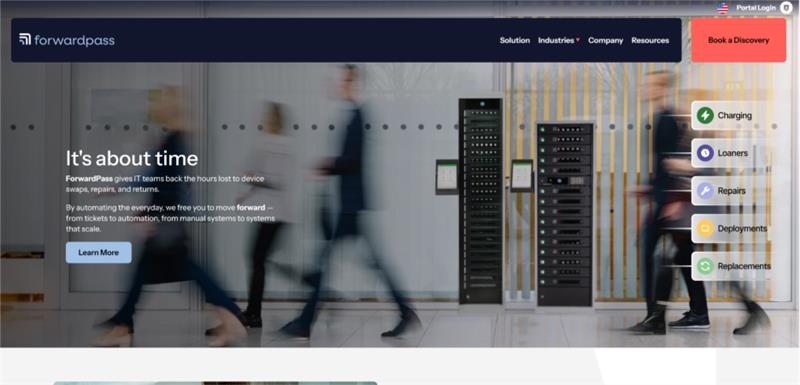This screenshot has height=385, width=800.
Task: Click the Portal Login shield icon
Action: click(786, 8)
